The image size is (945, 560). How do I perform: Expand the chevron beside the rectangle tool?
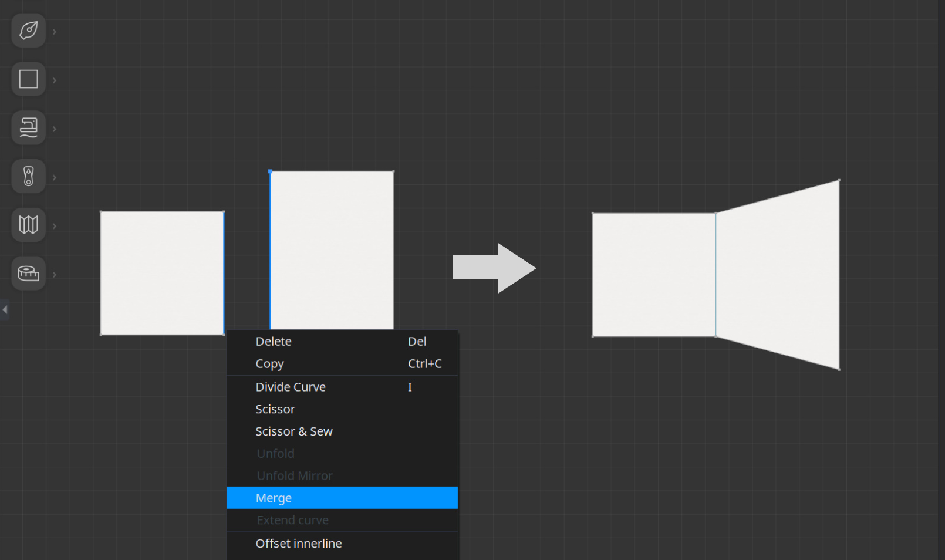pyautogui.click(x=55, y=80)
